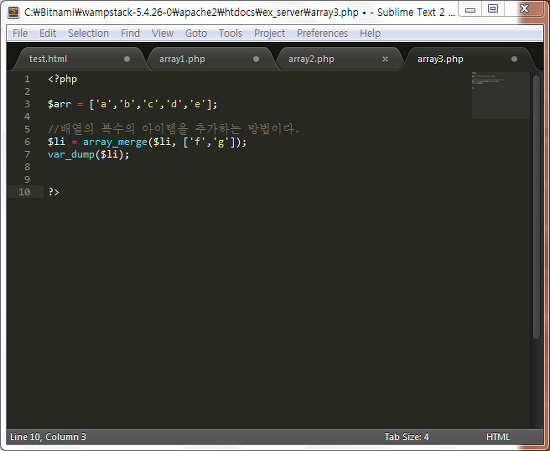
Task: Click the Sublime Text app icon in title bar
Action: pos(13,12)
